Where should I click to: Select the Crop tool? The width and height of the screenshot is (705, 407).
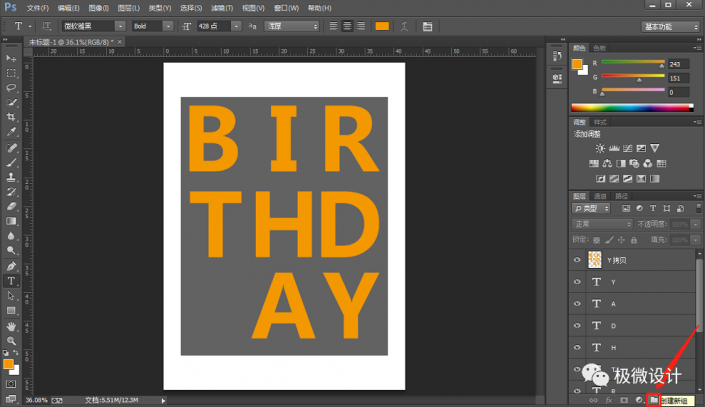click(11, 116)
